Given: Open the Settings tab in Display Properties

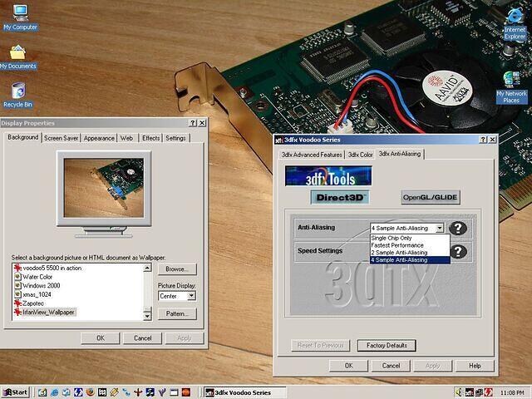Looking at the screenshot, I should point(175,138).
